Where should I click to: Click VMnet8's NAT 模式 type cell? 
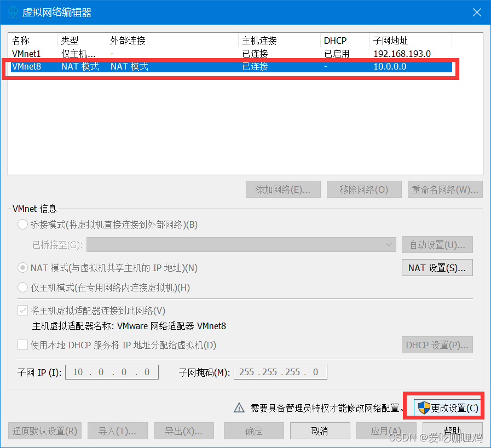80,66
